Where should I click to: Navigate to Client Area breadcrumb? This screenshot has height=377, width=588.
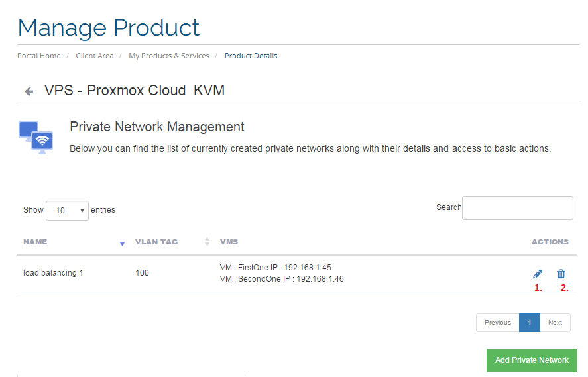[x=95, y=56]
